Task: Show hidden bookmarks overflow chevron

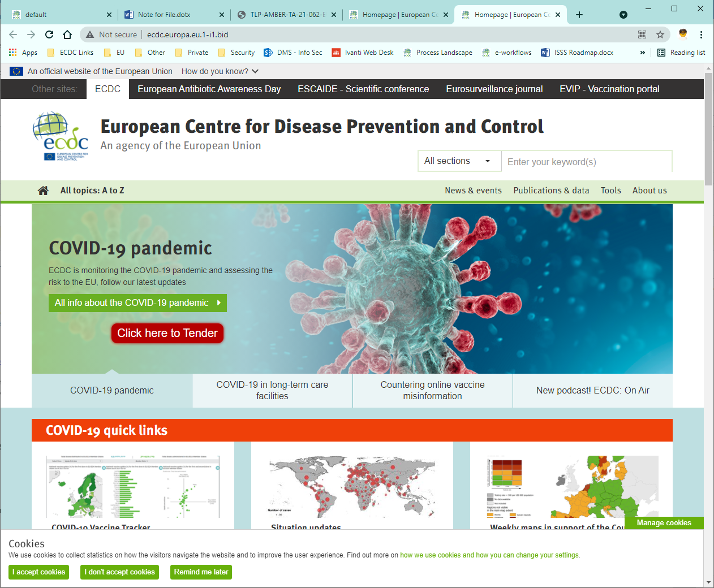Action: click(642, 53)
